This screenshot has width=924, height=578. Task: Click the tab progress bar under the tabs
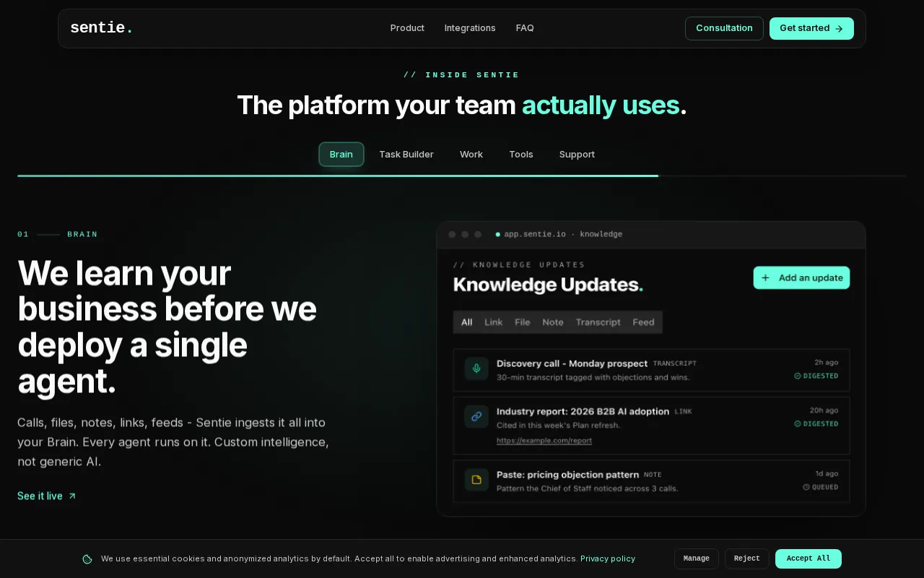click(x=462, y=176)
